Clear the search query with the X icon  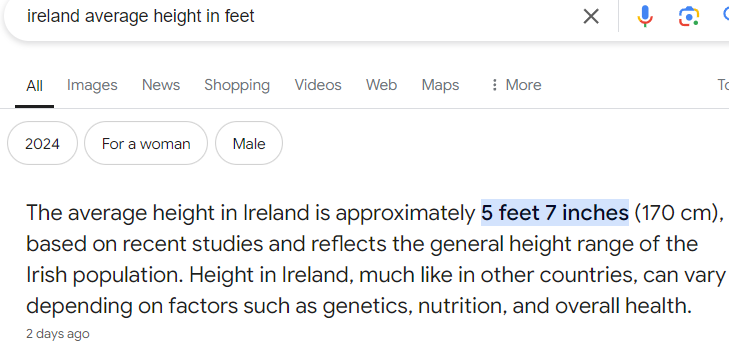(591, 17)
